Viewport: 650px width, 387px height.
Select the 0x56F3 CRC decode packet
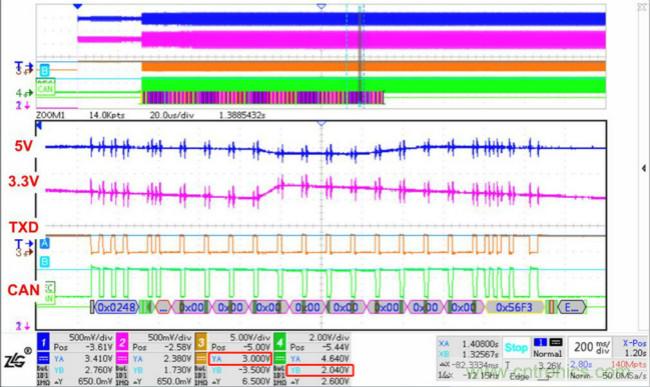[x=514, y=307]
